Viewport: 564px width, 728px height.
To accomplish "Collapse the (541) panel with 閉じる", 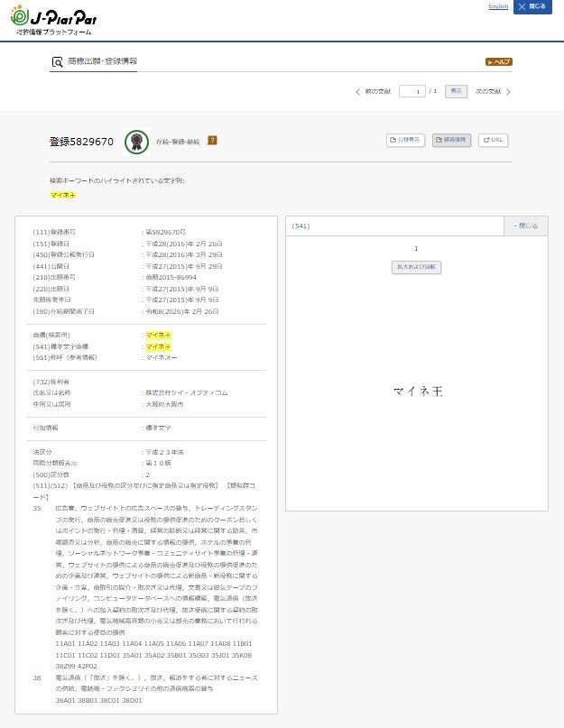I will 525,226.
